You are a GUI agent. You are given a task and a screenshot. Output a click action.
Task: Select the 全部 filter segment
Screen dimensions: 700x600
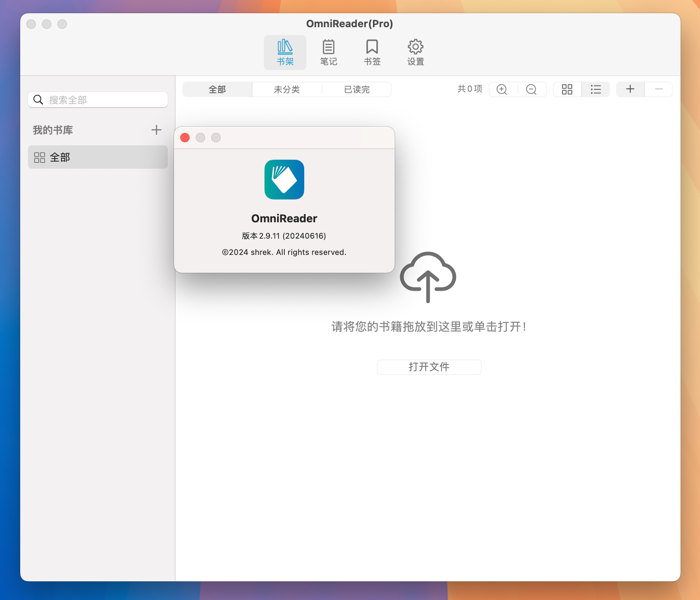point(217,89)
